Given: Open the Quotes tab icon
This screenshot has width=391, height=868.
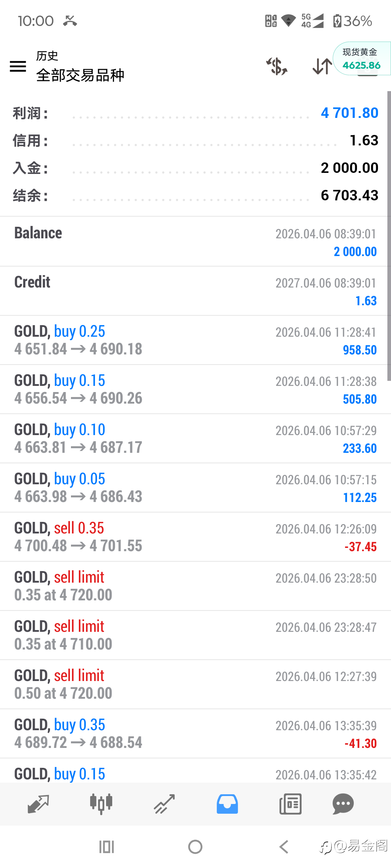Looking at the screenshot, I should click(38, 804).
